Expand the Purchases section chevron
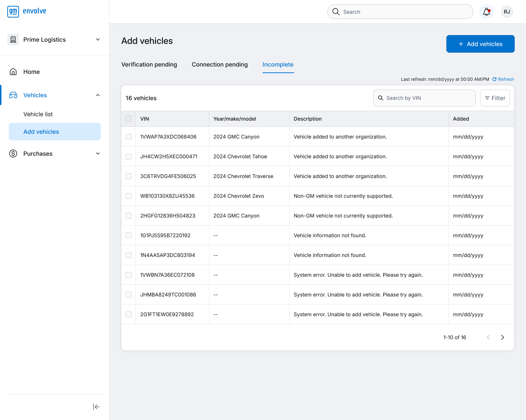The width and height of the screenshot is (526, 420). pos(98,154)
